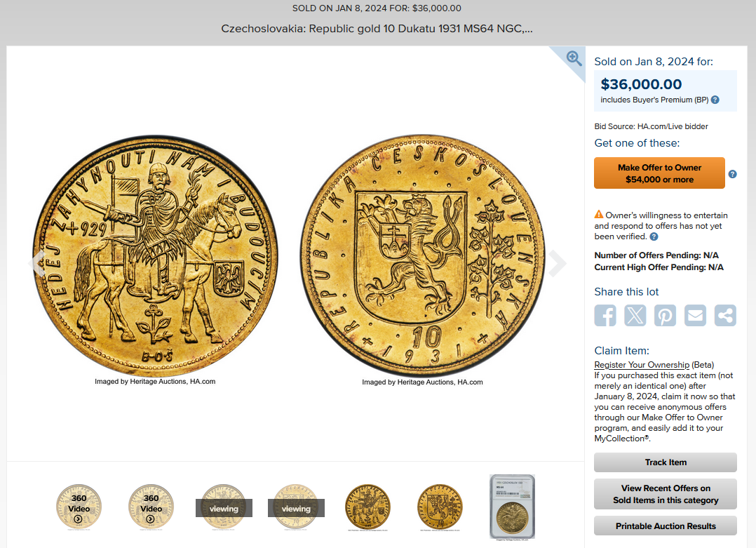Click the magnifier zoom icon on image
Image resolution: width=756 pixels, height=548 pixels.
574,58
